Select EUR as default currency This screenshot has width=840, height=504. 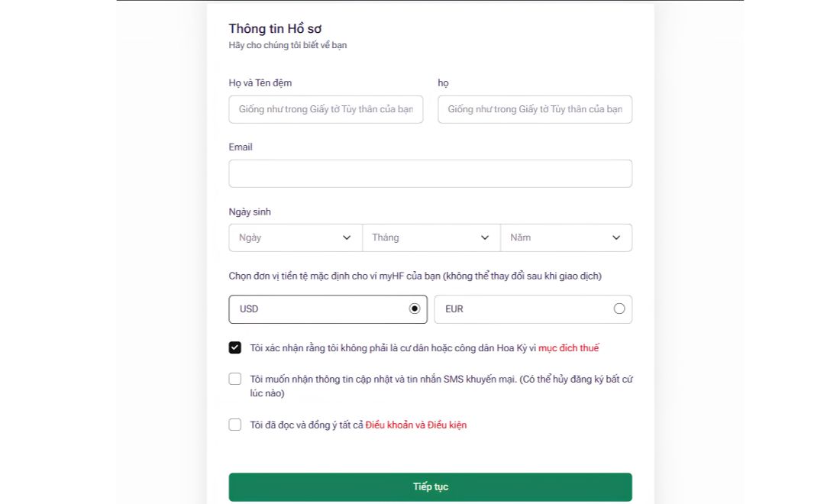coord(533,309)
